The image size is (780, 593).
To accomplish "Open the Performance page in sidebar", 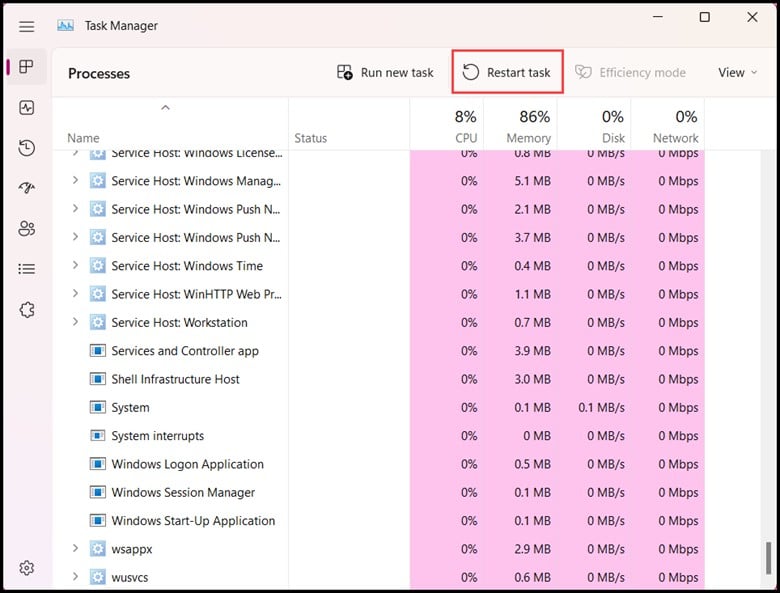I will click(26, 107).
